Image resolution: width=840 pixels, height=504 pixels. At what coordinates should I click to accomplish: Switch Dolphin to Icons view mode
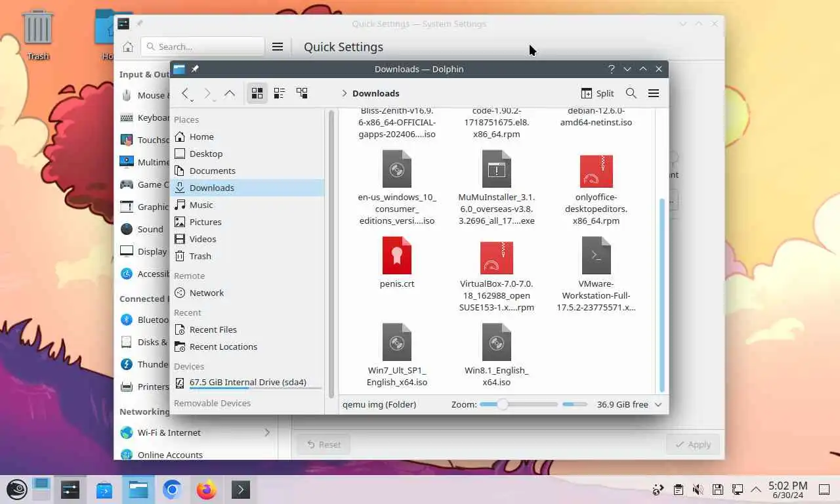pos(257,93)
